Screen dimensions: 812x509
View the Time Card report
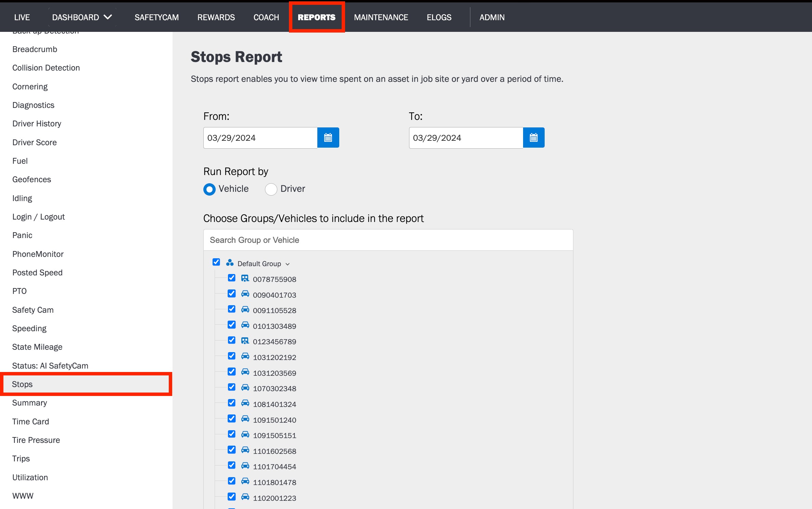click(31, 422)
